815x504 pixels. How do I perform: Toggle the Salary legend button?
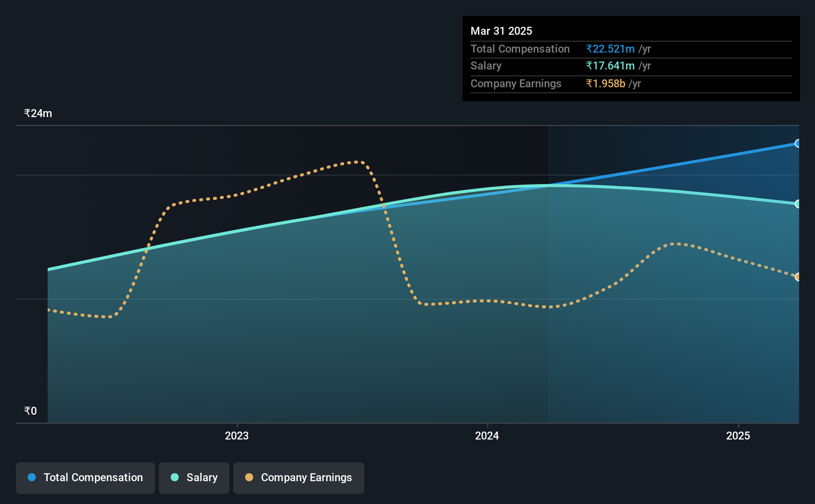194,478
